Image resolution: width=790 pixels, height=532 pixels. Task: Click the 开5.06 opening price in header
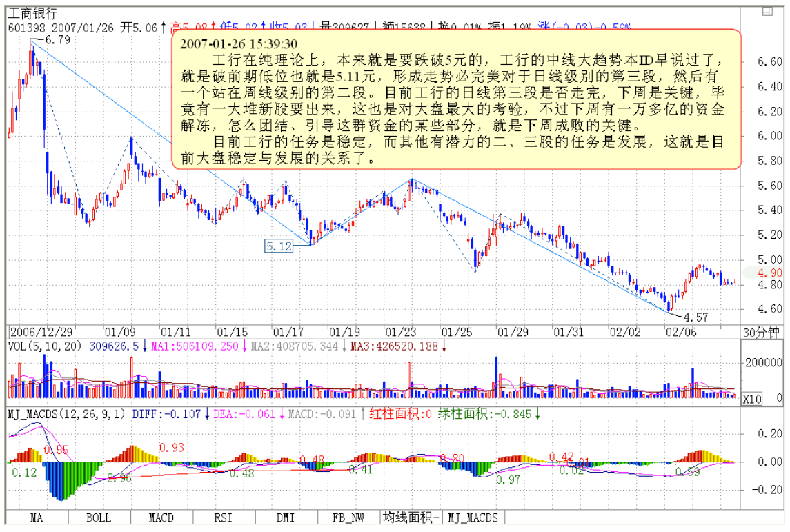tap(139, 28)
